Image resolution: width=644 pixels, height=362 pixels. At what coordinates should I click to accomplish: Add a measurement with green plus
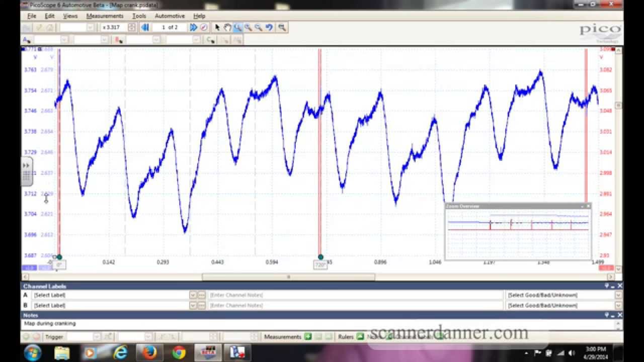click(x=308, y=337)
